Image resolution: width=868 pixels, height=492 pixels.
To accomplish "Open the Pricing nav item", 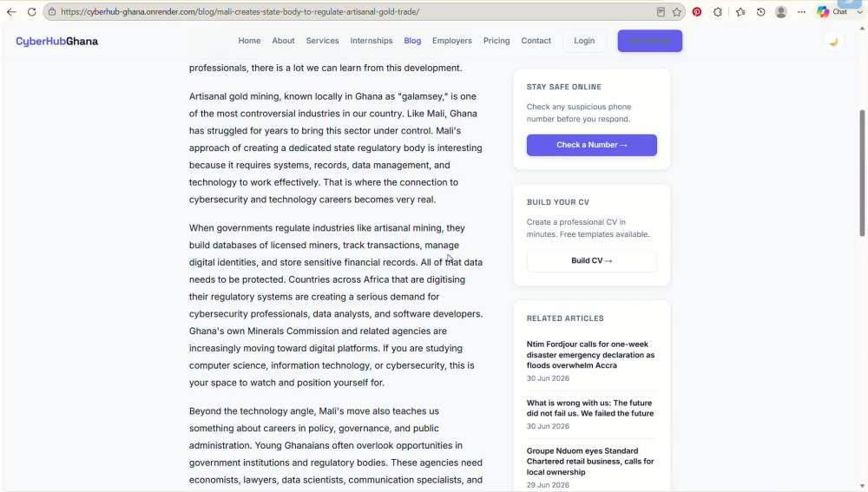I will point(496,41).
